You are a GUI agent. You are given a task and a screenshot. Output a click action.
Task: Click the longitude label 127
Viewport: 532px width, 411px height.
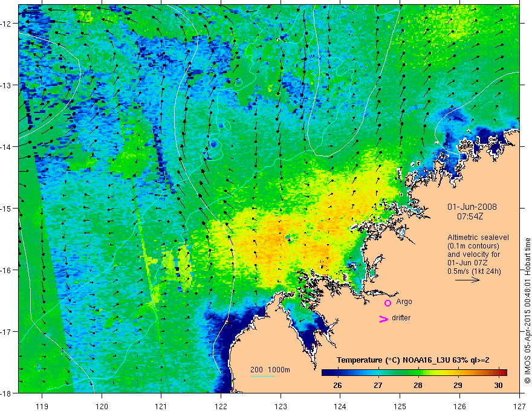tap(519, 406)
